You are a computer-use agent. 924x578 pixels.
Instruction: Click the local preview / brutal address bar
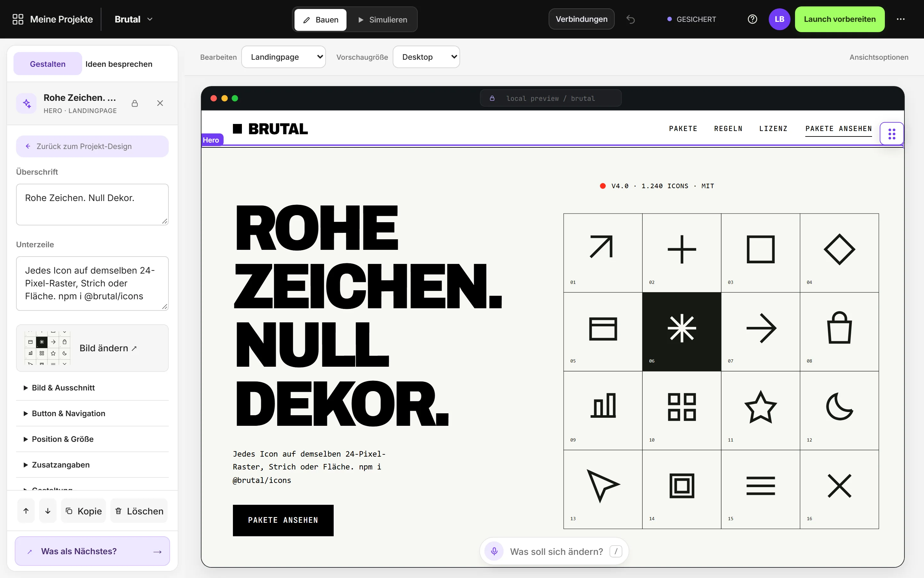click(551, 98)
